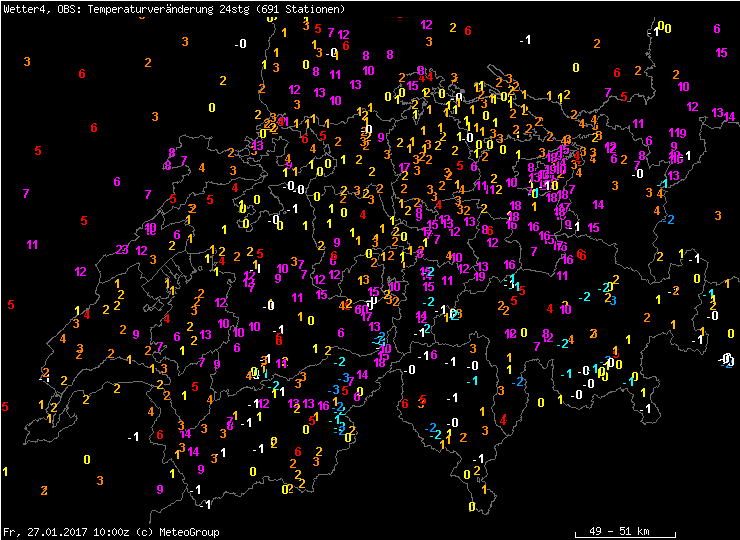
Task: Select the red 6 nearest the top edge
Action: [468, 30]
